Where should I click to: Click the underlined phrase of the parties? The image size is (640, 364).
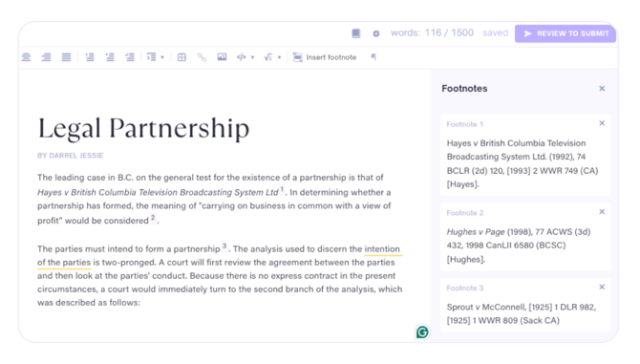pos(64,263)
